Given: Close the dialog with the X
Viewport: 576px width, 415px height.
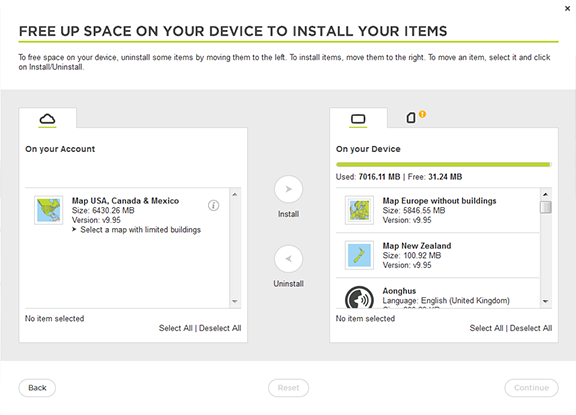Looking at the screenshot, I should point(567,8).
